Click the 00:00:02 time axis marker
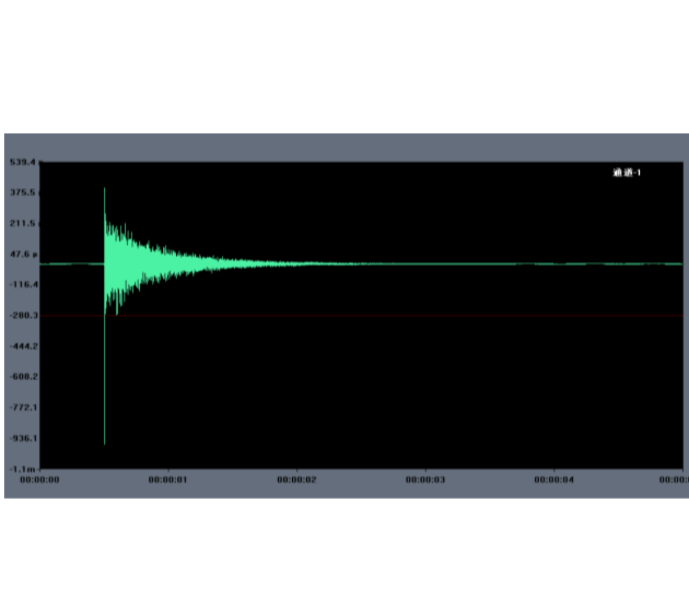Image resolution: width=689 pixels, height=616 pixels. (x=297, y=480)
